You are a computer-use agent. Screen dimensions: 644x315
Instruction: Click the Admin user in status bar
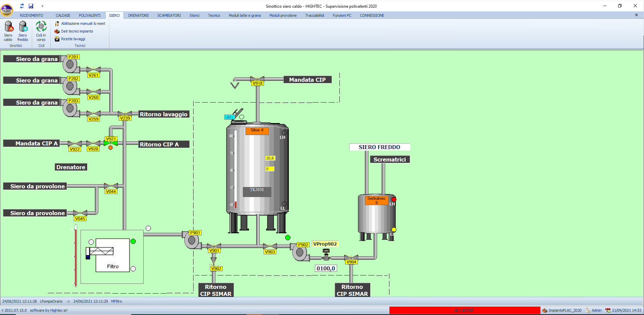pyautogui.click(x=593, y=310)
